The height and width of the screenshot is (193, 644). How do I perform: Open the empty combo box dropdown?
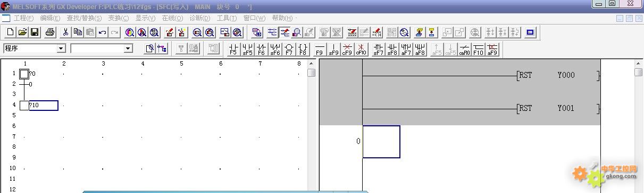coord(128,49)
